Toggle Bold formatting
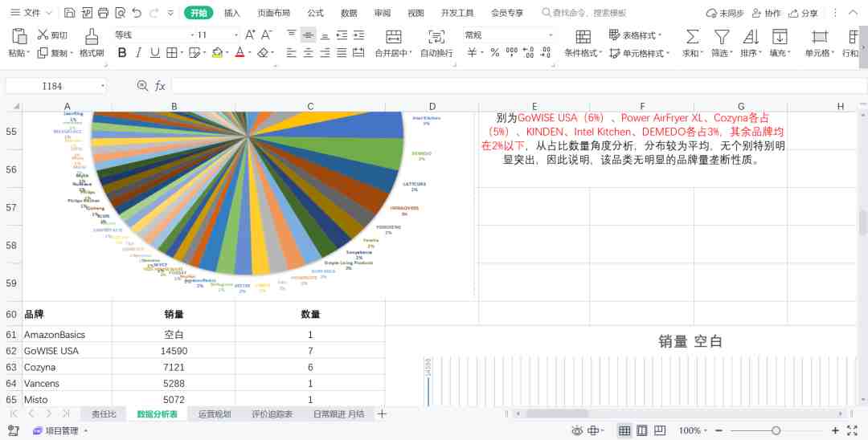This screenshot has width=868, height=440. coord(122,52)
